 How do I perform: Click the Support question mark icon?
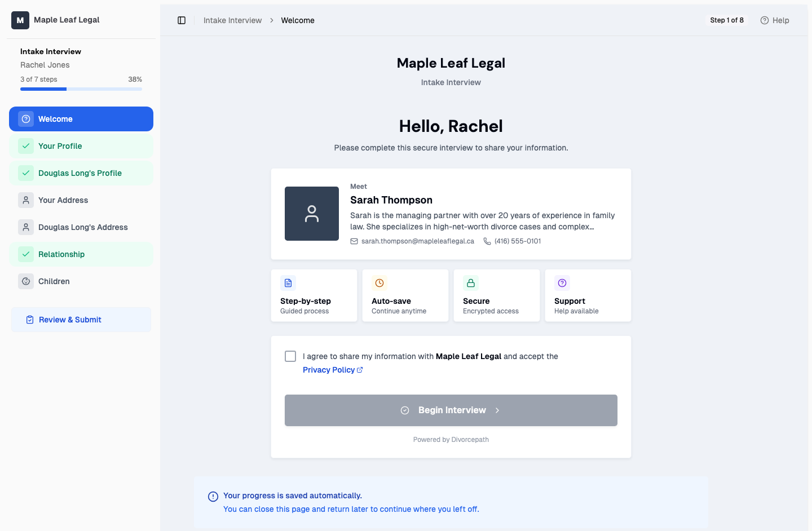[562, 283]
